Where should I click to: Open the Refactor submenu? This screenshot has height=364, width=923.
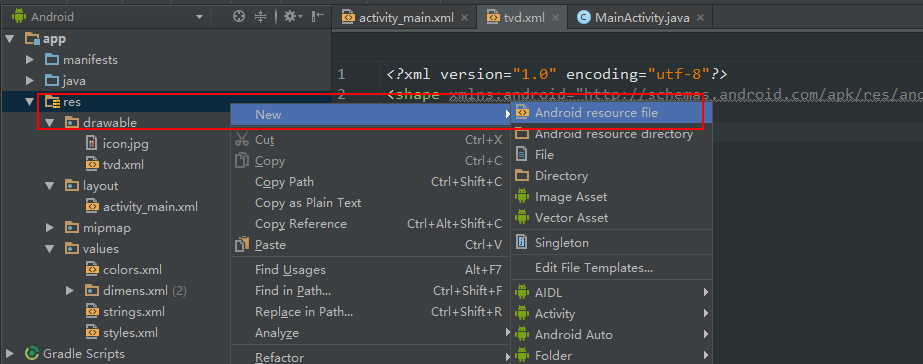coord(371,356)
